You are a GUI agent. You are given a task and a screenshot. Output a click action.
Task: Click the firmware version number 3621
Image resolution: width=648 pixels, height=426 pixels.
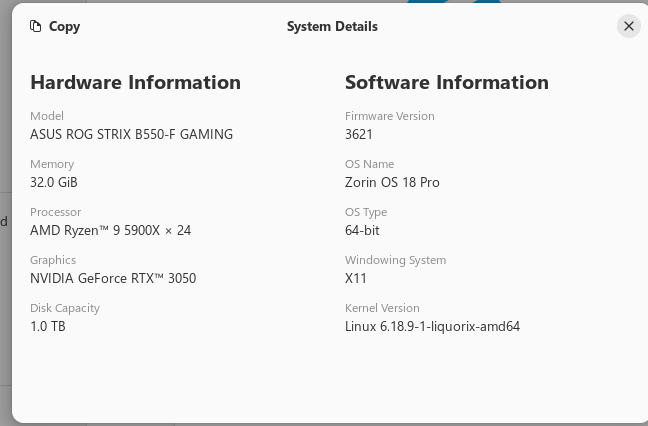(358, 134)
